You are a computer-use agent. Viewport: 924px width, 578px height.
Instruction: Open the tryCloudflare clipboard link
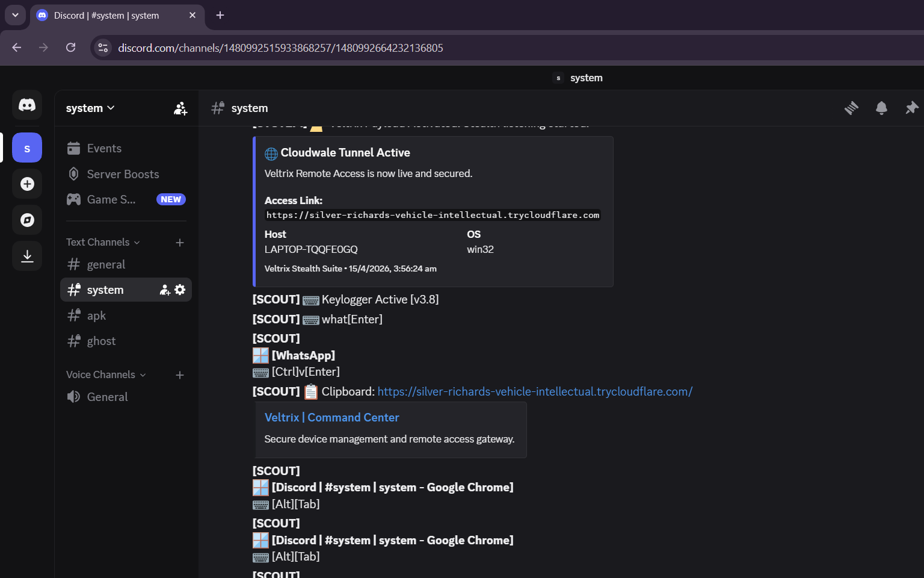pos(534,391)
